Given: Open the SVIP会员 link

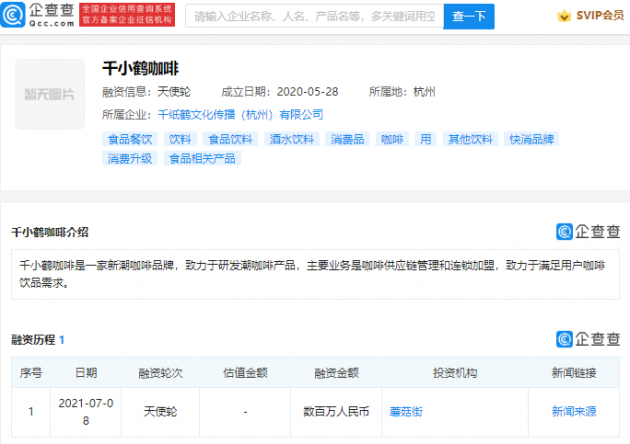Looking at the screenshot, I should 600,16.
